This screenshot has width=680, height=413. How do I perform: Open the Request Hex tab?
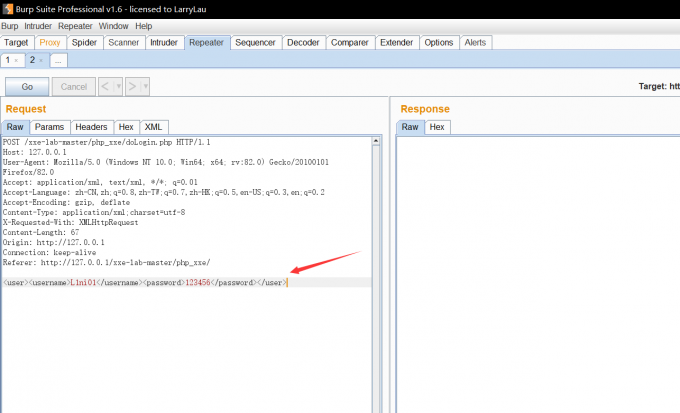pyautogui.click(x=126, y=127)
